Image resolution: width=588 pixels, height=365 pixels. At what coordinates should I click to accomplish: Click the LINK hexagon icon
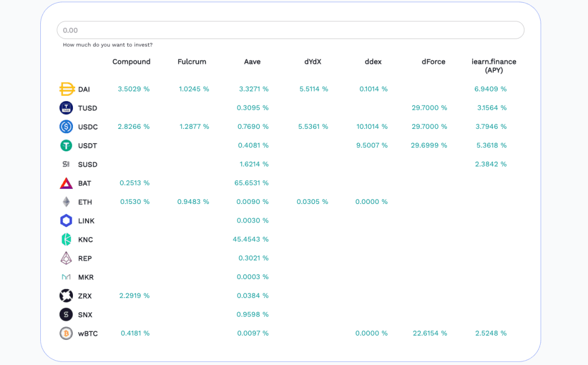[66, 221]
